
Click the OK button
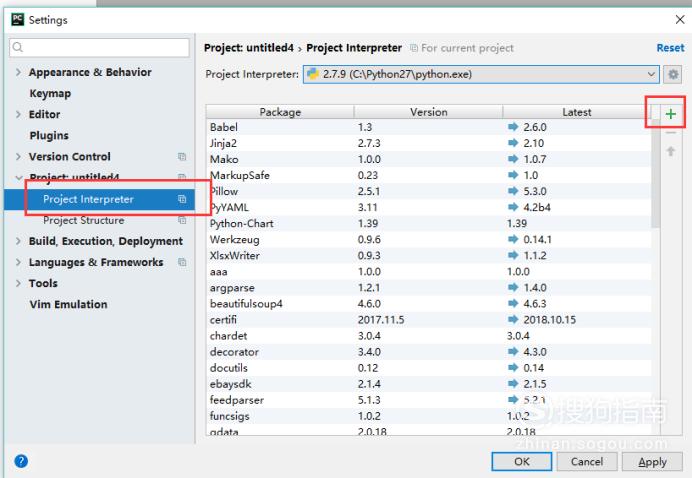click(x=522, y=462)
